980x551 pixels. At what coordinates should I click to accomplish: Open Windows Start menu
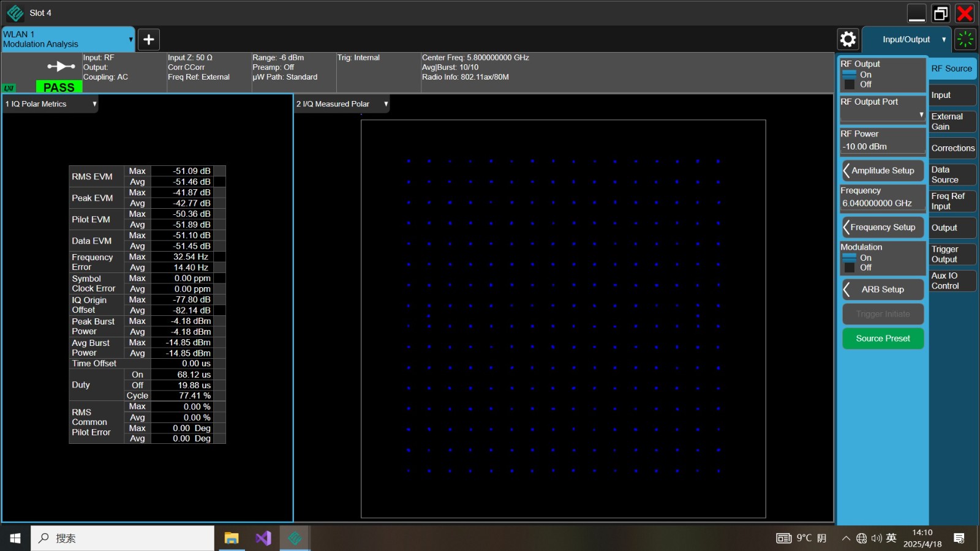[15, 538]
